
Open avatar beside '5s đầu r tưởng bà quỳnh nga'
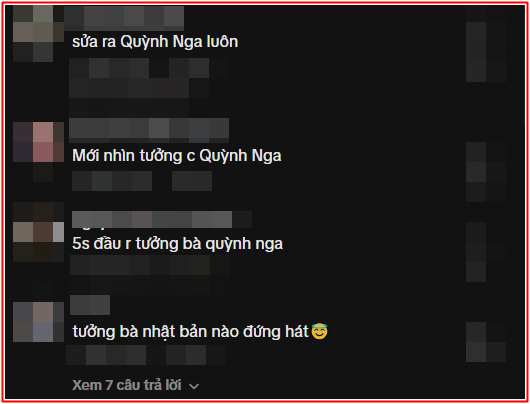(38, 232)
